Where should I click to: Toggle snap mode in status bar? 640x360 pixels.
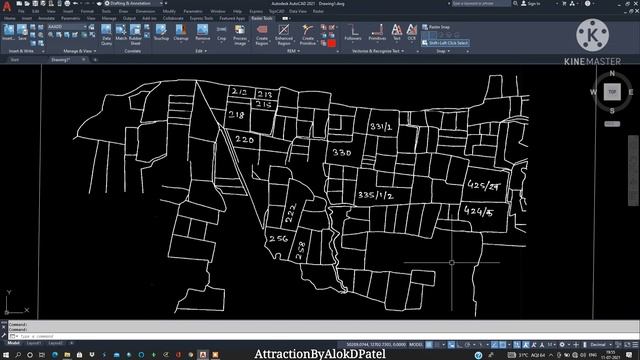click(438, 345)
